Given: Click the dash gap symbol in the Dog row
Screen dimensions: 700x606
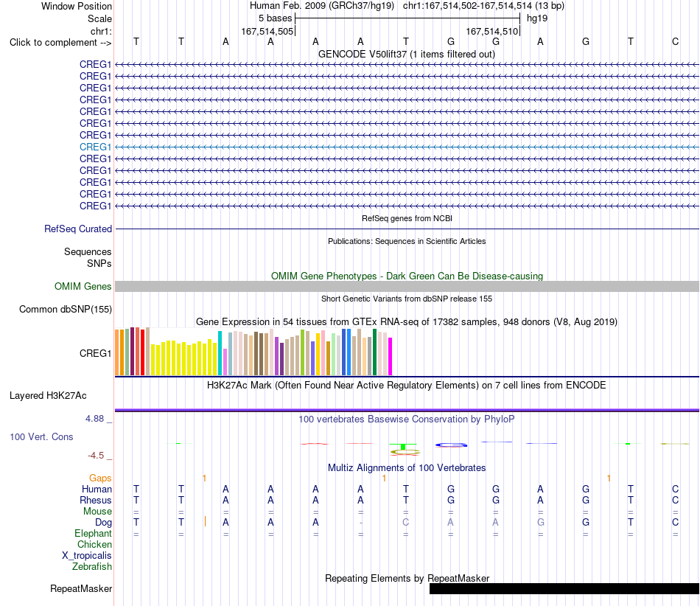Looking at the screenshot, I should click(x=361, y=523).
